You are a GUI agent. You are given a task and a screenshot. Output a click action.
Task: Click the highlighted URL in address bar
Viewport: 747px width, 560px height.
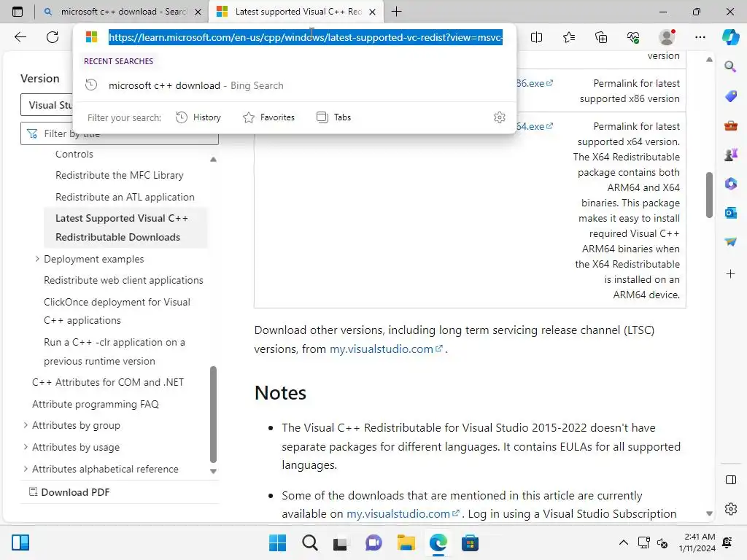[x=306, y=37]
